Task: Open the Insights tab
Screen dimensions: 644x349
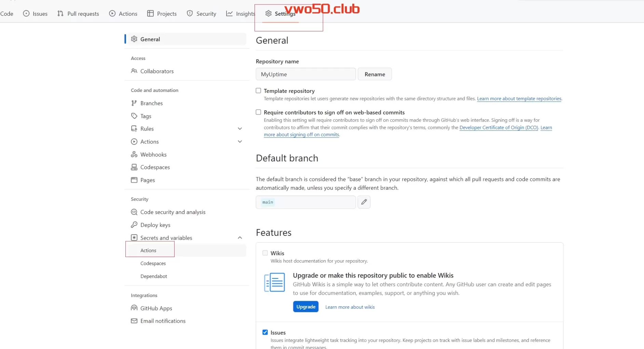Action: pos(241,14)
